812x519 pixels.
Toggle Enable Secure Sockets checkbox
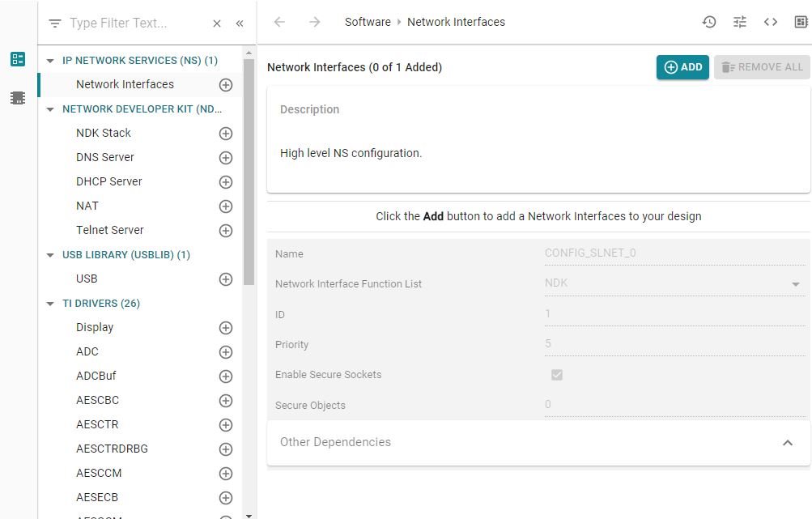point(557,375)
